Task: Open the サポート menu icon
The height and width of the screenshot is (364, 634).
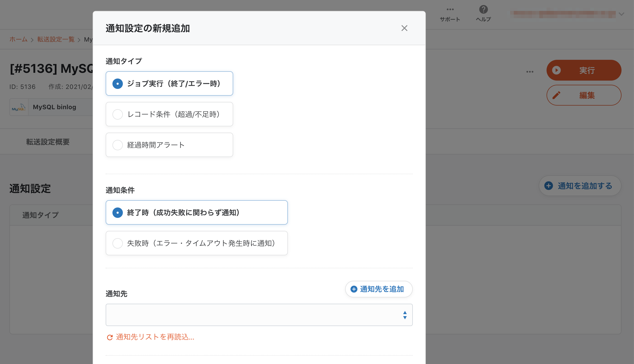Action: tap(450, 9)
